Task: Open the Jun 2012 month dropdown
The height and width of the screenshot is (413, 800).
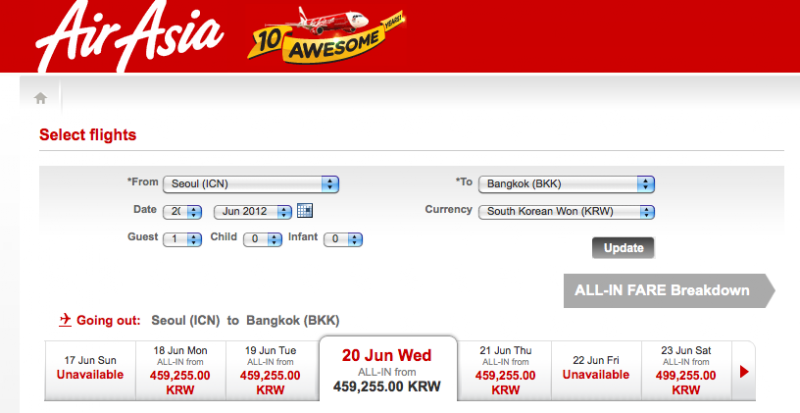Action: [x=253, y=212]
